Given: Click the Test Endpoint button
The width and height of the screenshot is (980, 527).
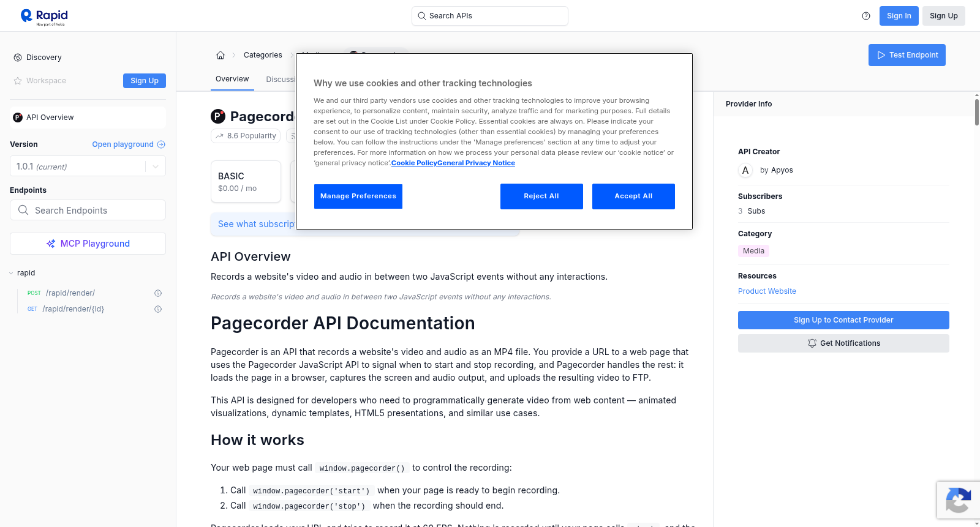Looking at the screenshot, I should (x=907, y=55).
